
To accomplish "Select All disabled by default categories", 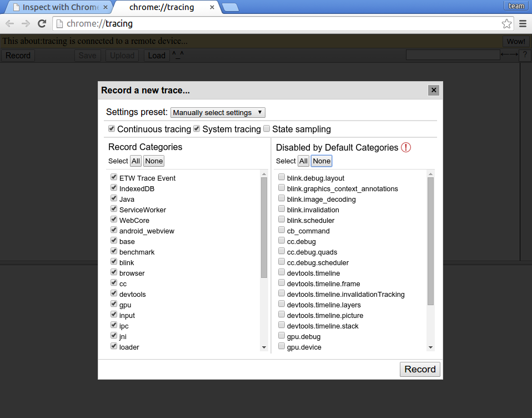I will (303, 161).
